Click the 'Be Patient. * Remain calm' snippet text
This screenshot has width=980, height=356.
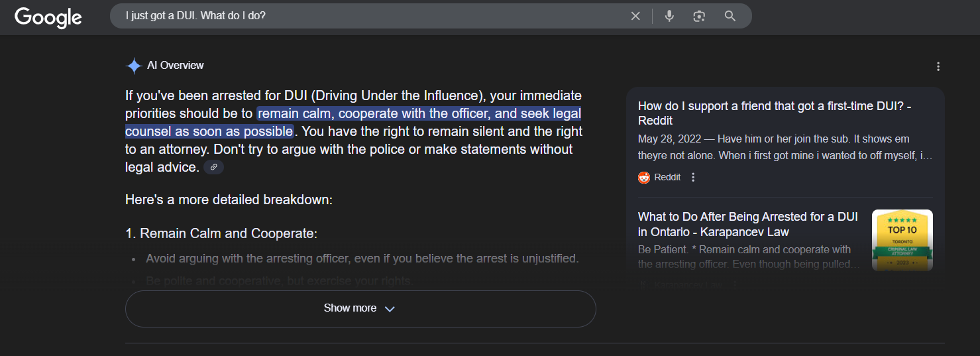pos(749,257)
